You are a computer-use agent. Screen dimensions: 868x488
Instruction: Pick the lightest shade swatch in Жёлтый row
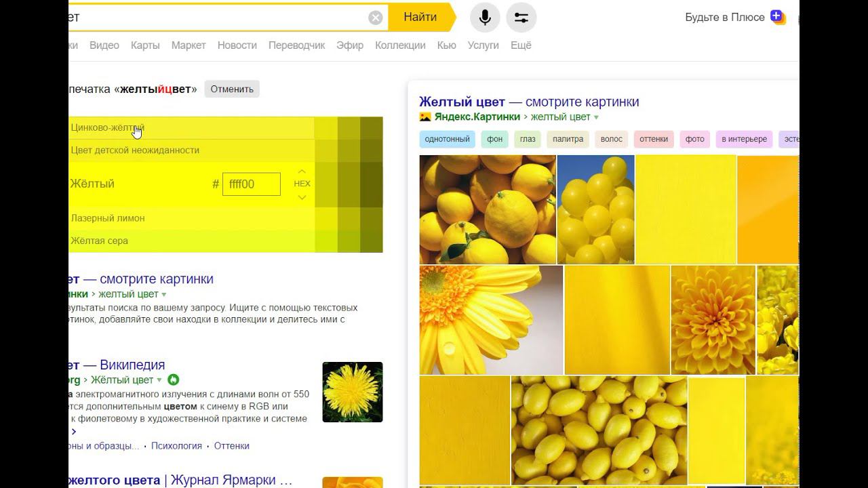point(326,184)
